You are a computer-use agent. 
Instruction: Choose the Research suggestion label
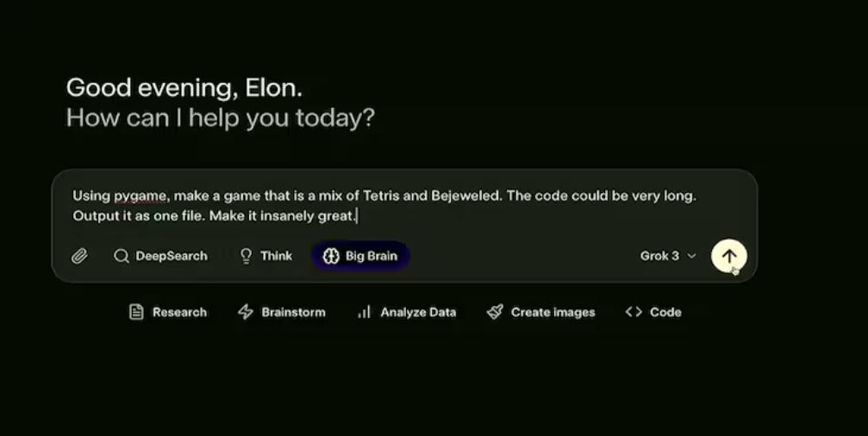click(179, 312)
